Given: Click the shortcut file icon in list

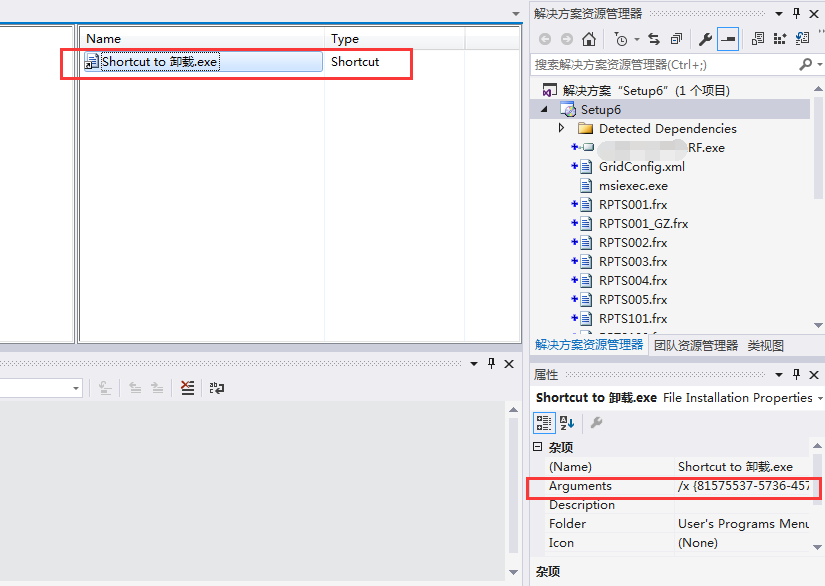Looking at the screenshot, I should pos(92,62).
